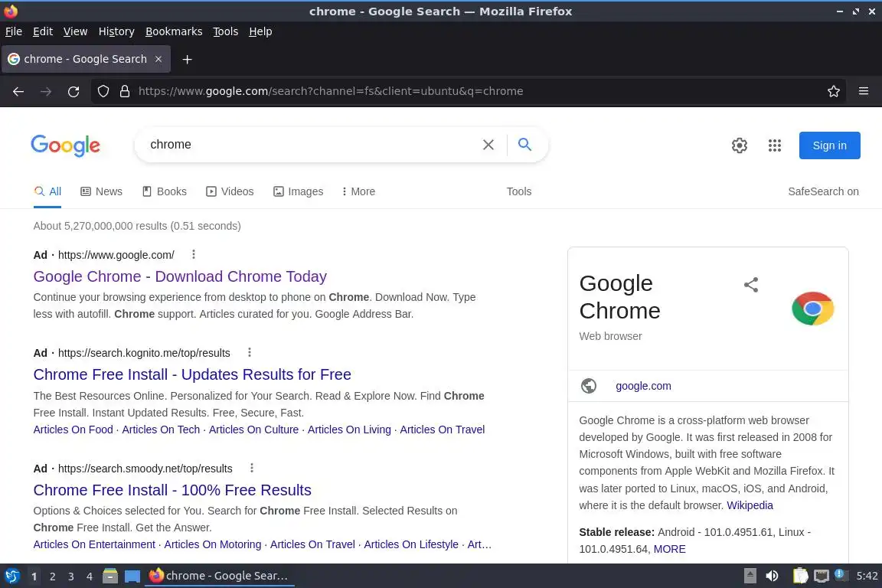Image resolution: width=882 pixels, height=588 pixels.
Task: Click the magnifier search button
Action: pyautogui.click(x=524, y=145)
